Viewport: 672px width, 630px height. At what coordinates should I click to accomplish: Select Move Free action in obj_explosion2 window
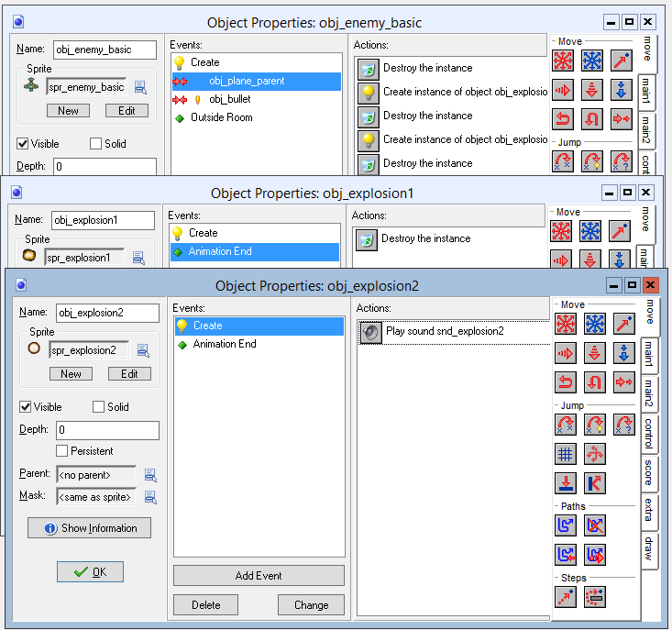(594, 324)
